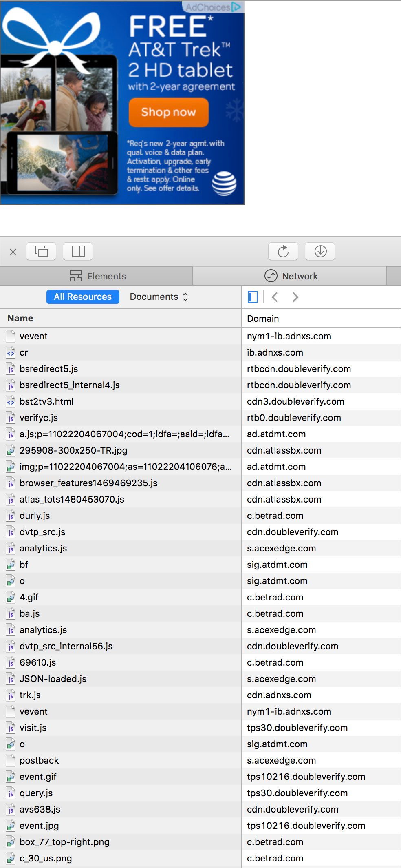The height and width of the screenshot is (868, 401).
Task: Click the dock-to-side layout icon
Action: [x=78, y=251]
